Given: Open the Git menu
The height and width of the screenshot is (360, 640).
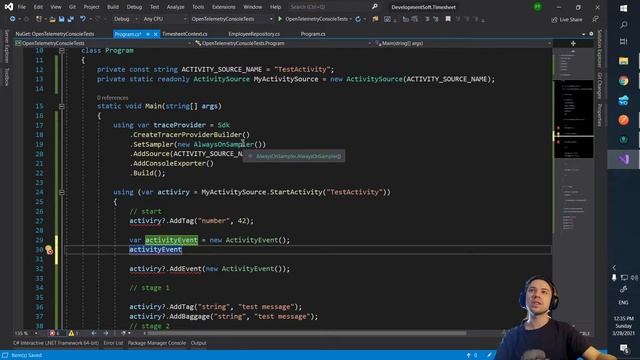Looking at the screenshot, I should click(72, 7).
